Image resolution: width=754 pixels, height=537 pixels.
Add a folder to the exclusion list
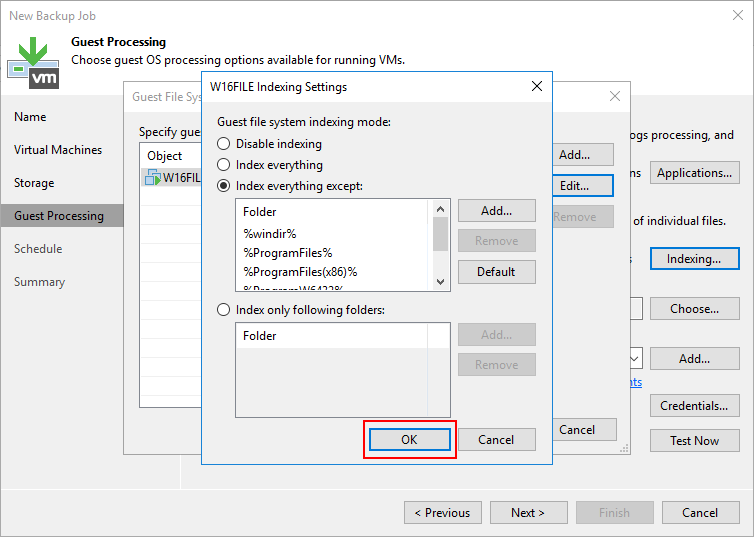tap(496, 211)
